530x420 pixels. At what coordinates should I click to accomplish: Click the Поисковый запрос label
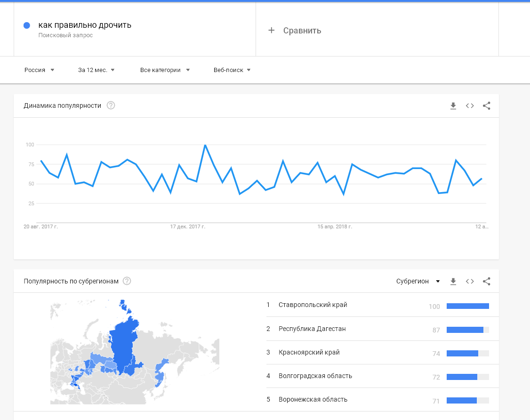click(65, 35)
